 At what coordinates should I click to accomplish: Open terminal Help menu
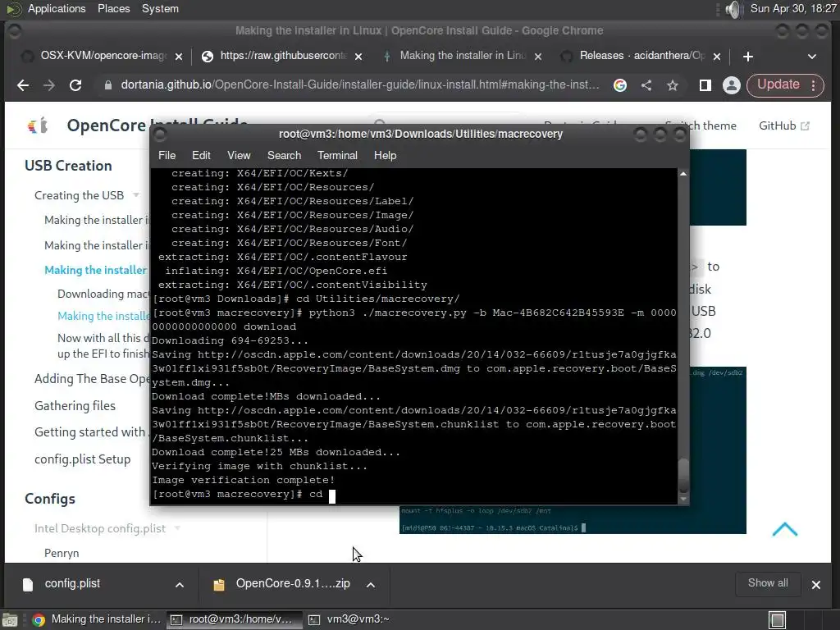pyautogui.click(x=385, y=155)
